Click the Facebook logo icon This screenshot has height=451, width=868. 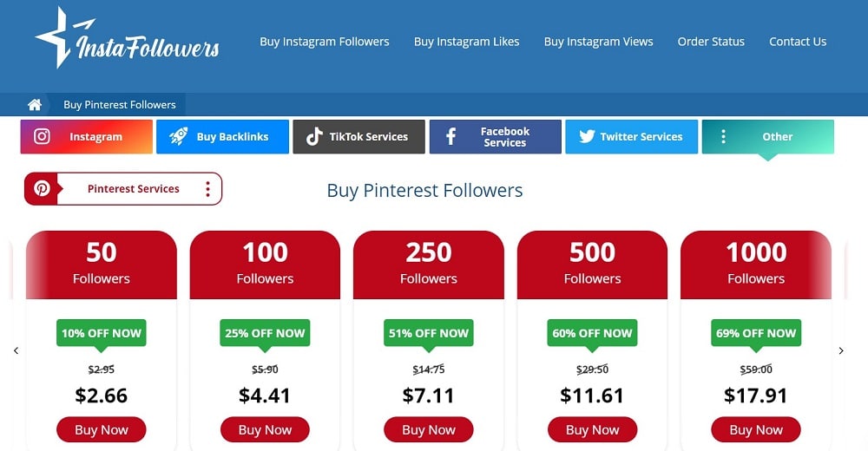pos(451,137)
